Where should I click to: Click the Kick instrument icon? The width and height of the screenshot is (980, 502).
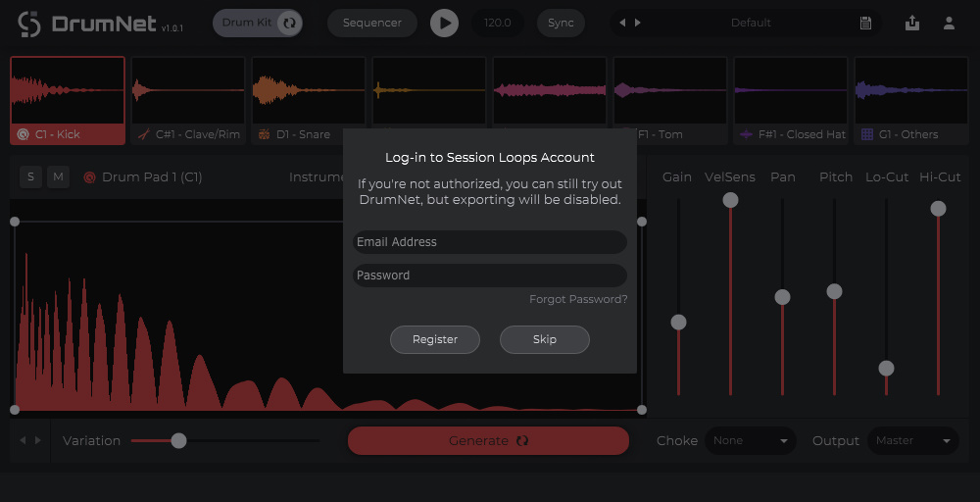tap(24, 134)
